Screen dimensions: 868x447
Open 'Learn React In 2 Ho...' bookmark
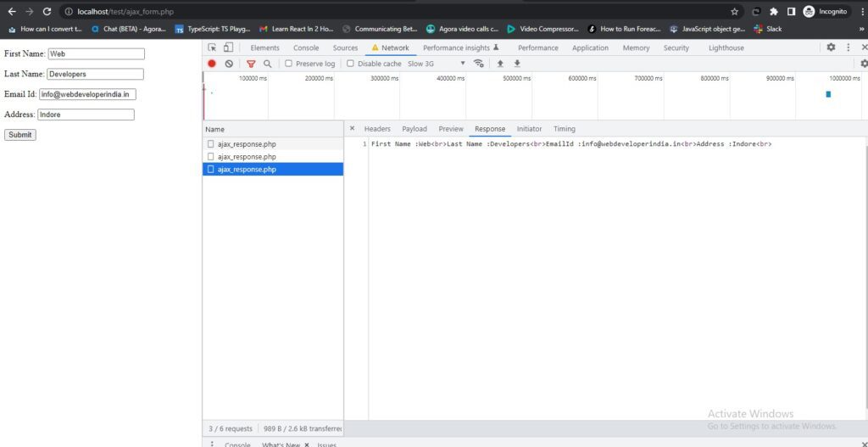pyautogui.click(x=297, y=29)
